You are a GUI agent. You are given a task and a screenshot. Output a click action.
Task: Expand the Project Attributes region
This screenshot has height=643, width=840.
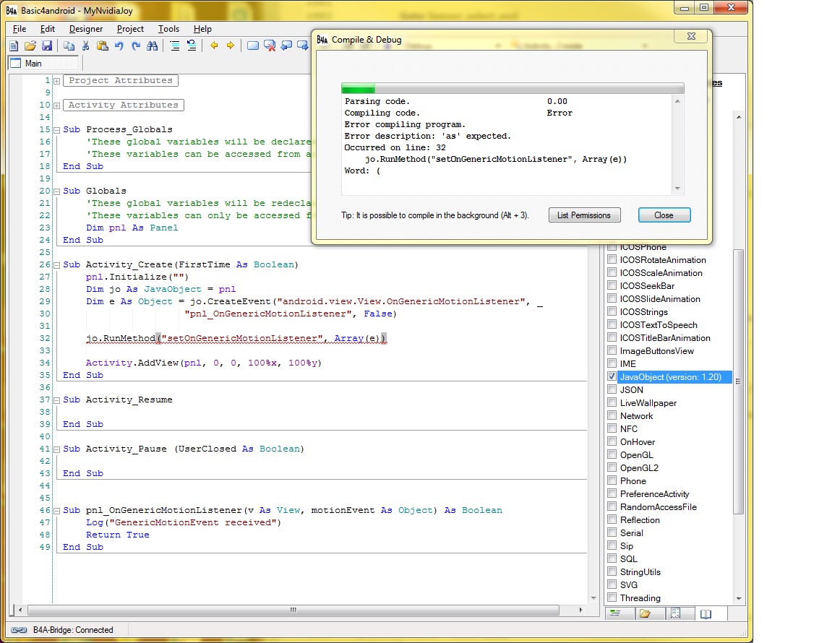coord(57,81)
